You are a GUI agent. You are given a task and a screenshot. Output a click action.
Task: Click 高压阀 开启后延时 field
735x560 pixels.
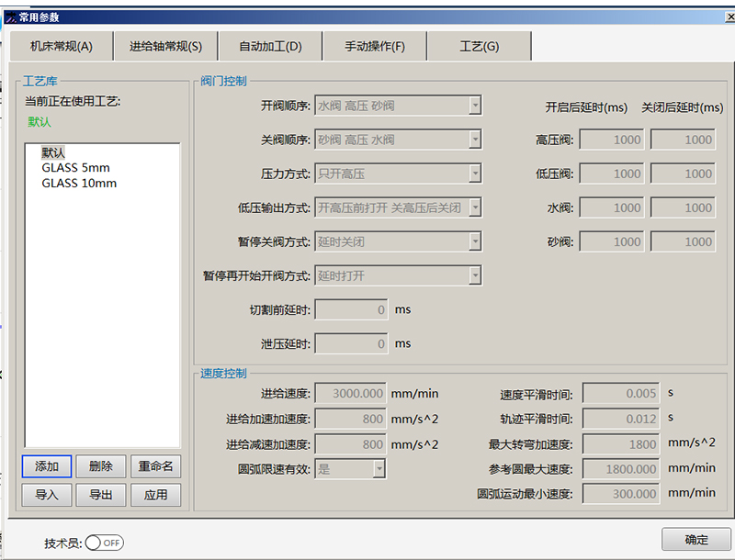coord(612,140)
